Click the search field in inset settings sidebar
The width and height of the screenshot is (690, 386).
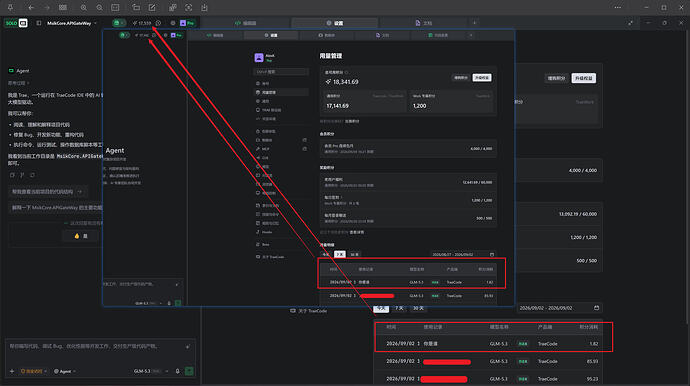281,72
